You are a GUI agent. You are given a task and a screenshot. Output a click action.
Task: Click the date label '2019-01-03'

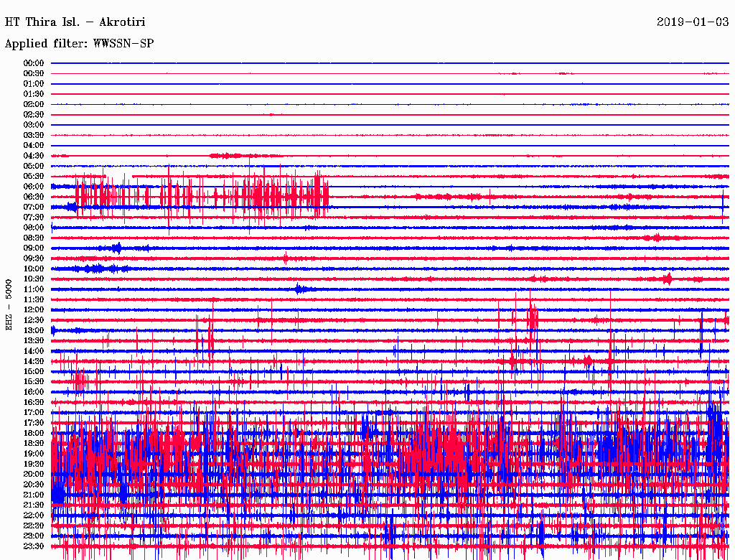coord(693,22)
